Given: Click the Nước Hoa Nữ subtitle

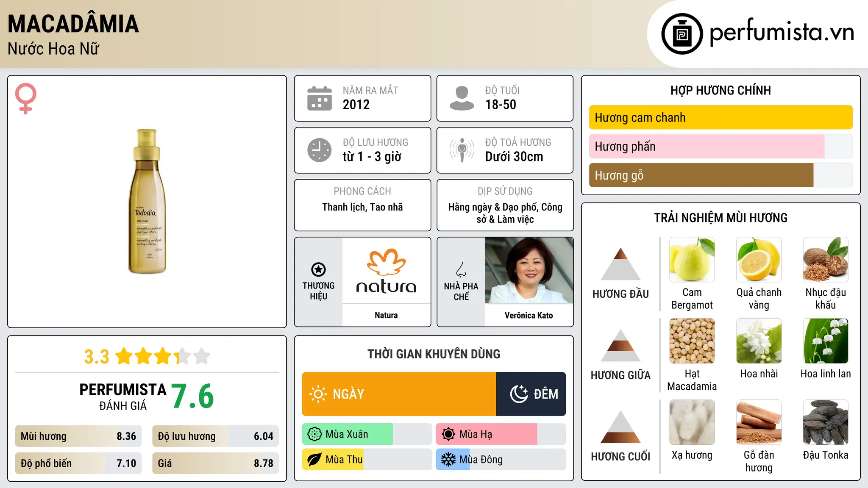Looking at the screenshot, I should tap(53, 49).
